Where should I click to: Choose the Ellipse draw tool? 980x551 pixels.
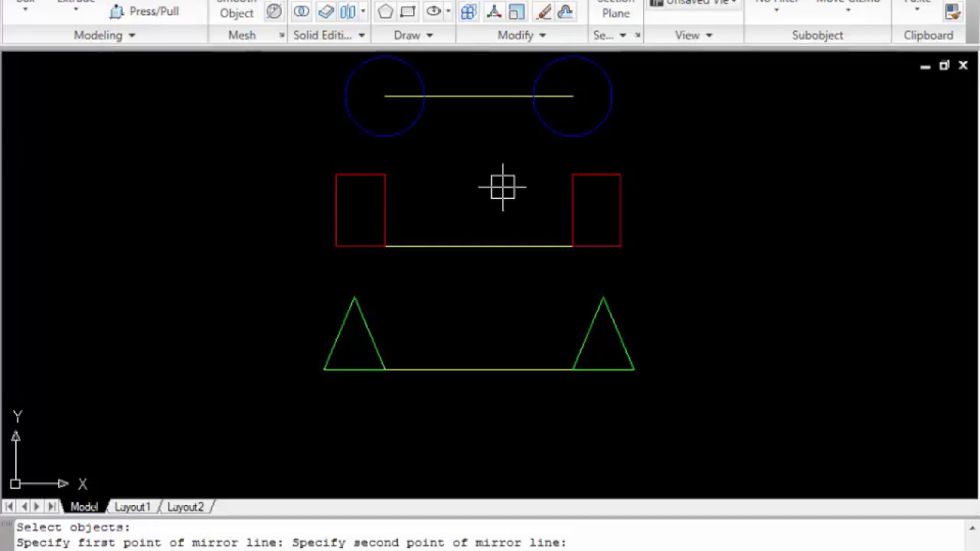tap(433, 11)
